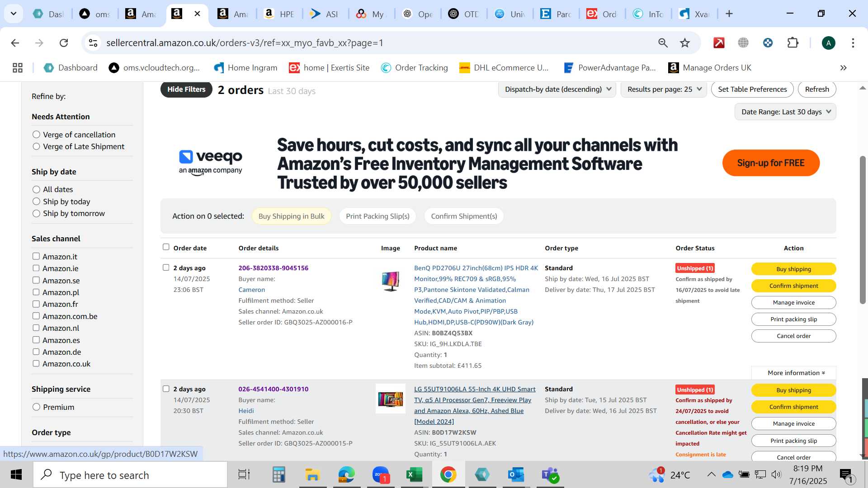
Task: Check the Amazon.co.uk sales channel
Action: click(x=36, y=364)
